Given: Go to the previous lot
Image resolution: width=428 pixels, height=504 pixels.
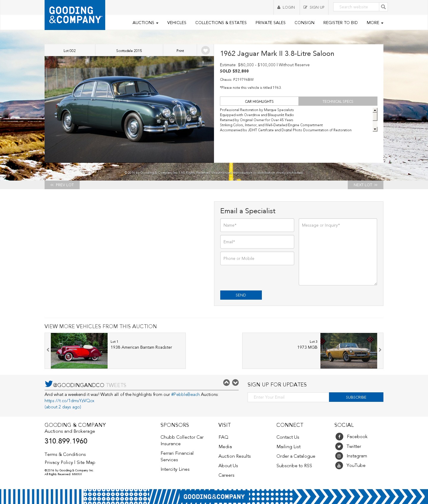Looking at the screenshot, I should (62, 185).
